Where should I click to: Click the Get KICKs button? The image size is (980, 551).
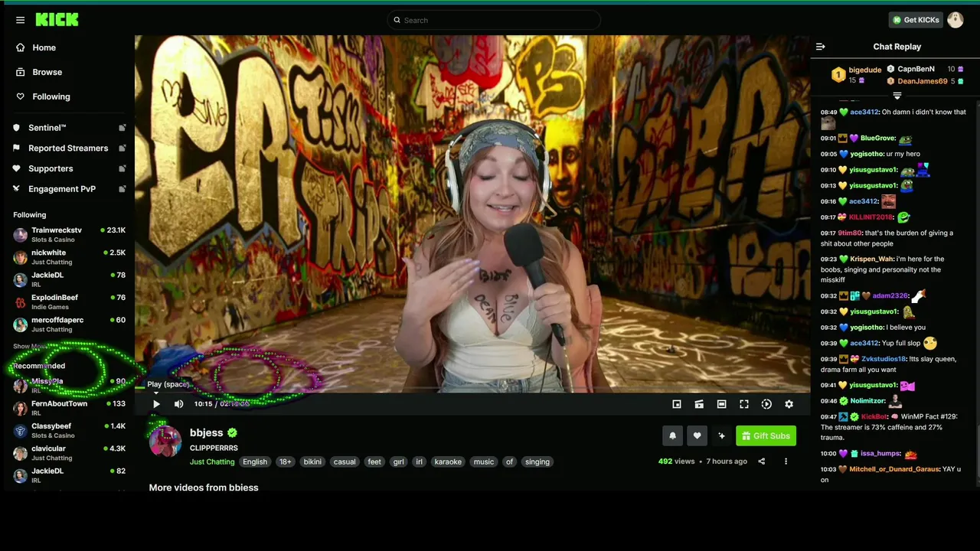pos(915,20)
